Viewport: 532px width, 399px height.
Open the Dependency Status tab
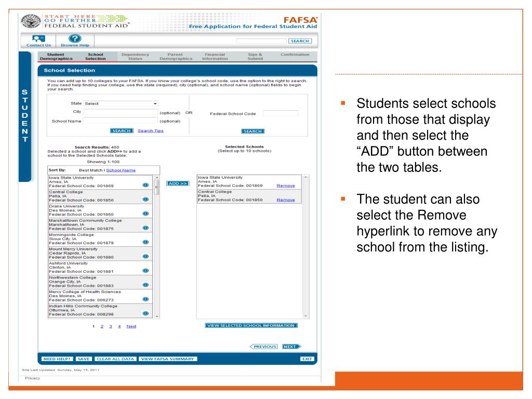click(135, 57)
